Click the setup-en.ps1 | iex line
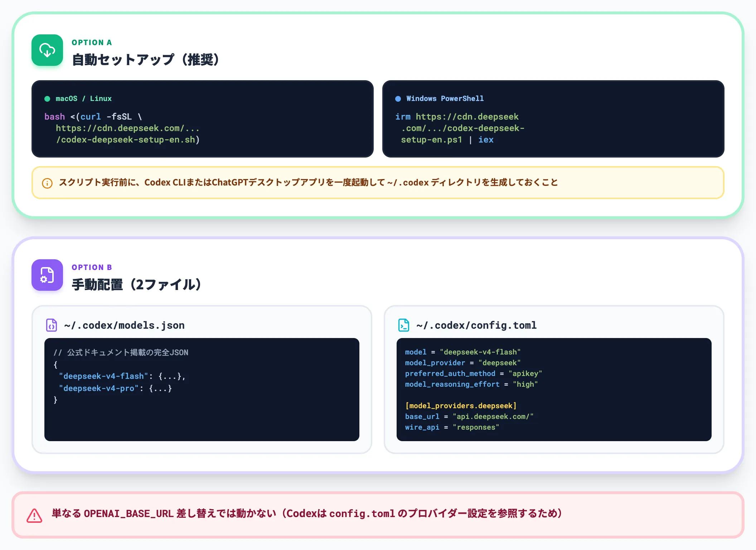 coord(447,140)
